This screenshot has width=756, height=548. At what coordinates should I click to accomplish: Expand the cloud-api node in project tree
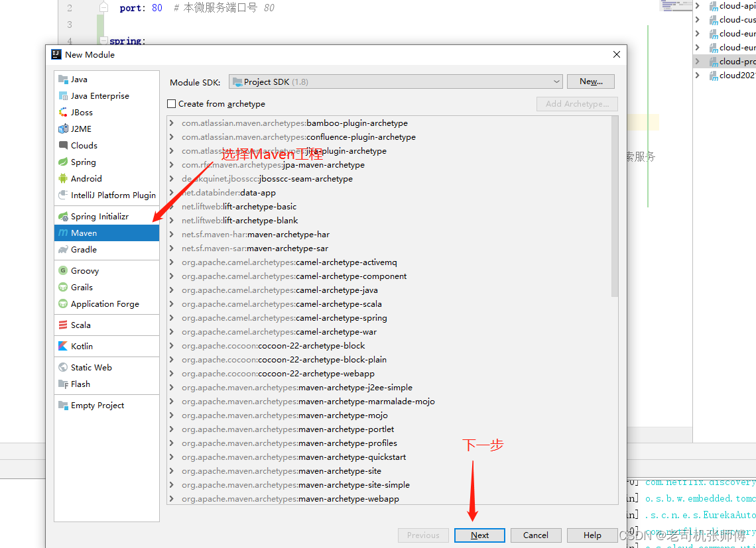pos(697,6)
